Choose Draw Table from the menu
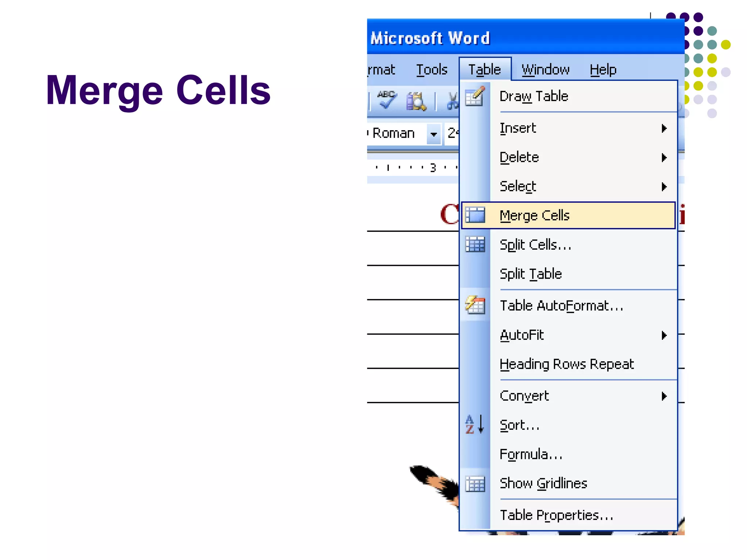Screen dimensions: 747x560 [x=568, y=96]
